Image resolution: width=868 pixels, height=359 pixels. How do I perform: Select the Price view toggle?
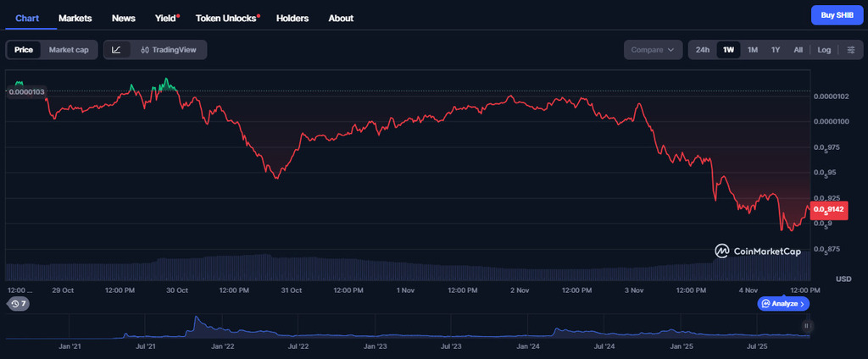click(x=24, y=50)
